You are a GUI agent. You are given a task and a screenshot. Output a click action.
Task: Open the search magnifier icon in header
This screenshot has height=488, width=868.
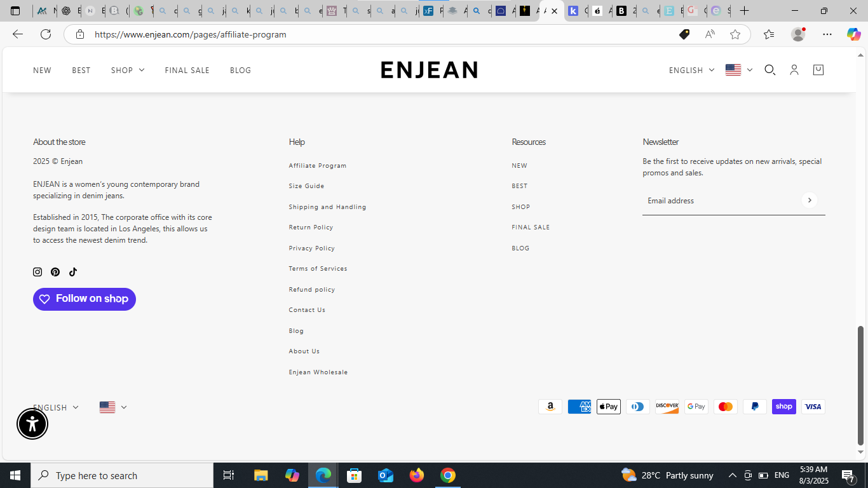(770, 70)
